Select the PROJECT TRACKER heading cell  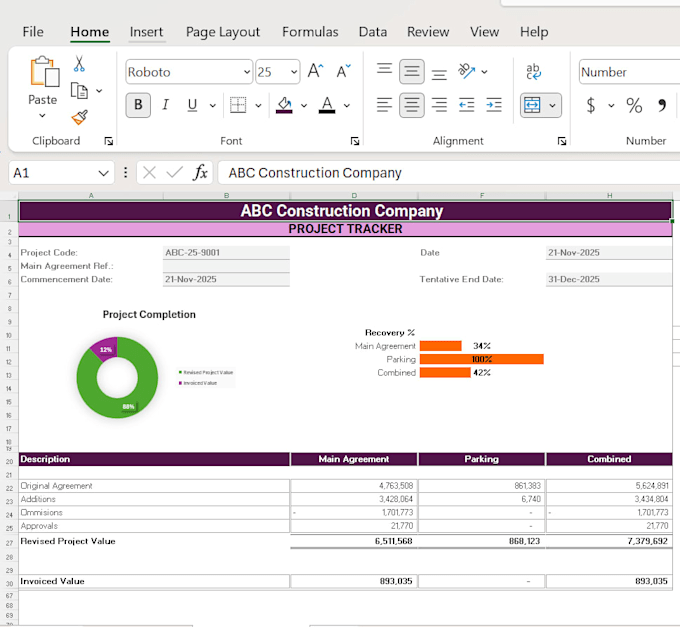(345, 229)
